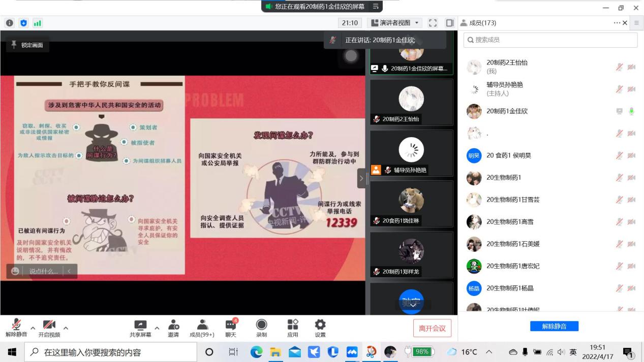Open Chat (聊天) with unread badge
This screenshot has width=644, height=362.
click(231, 328)
